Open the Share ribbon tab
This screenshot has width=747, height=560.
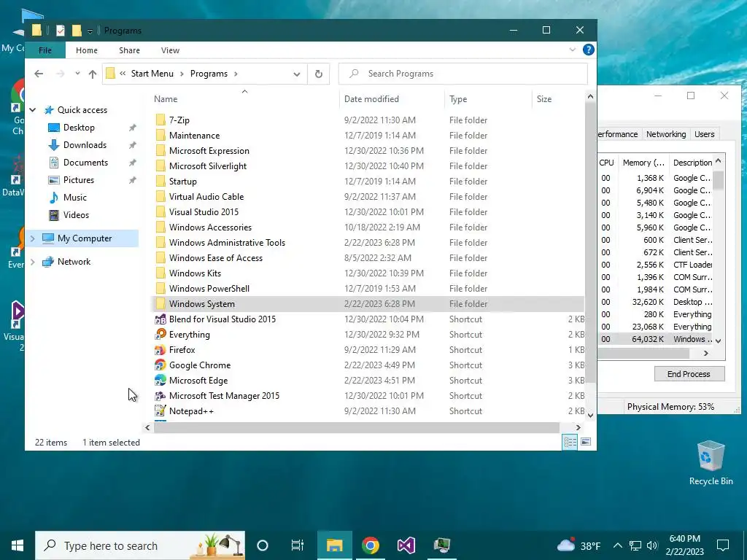pos(130,50)
